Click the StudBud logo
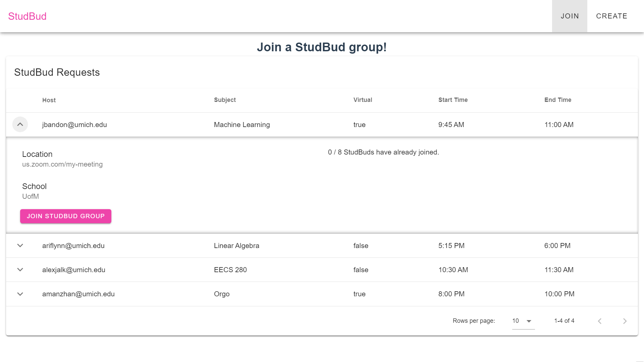The image size is (644, 362). point(27,16)
